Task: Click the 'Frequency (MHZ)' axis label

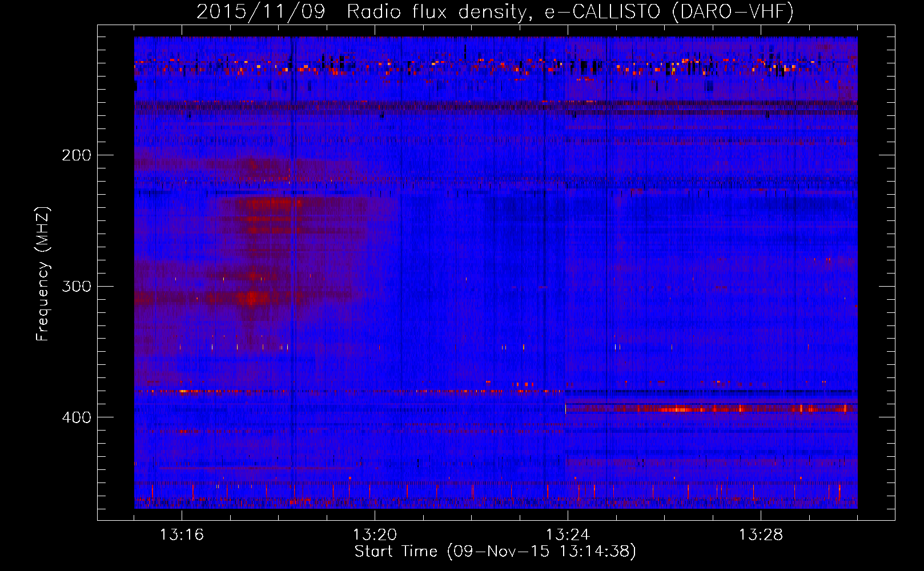Action: point(43,274)
